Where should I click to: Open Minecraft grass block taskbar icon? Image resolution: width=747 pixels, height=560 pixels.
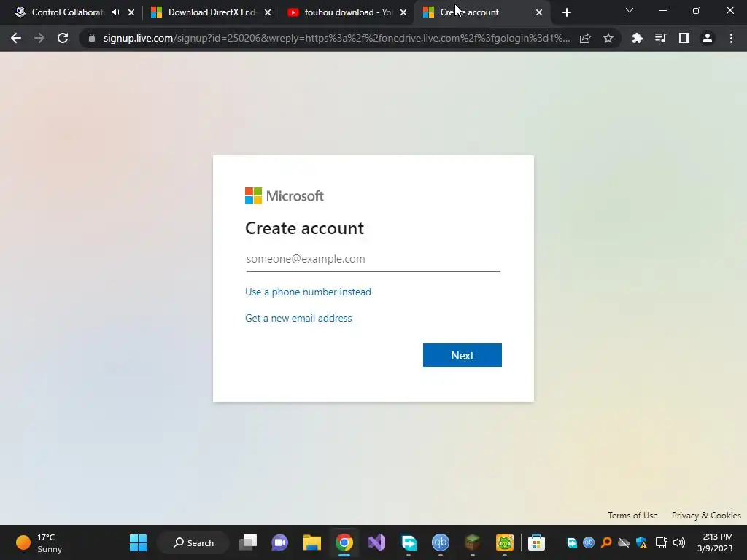point(472,542)
